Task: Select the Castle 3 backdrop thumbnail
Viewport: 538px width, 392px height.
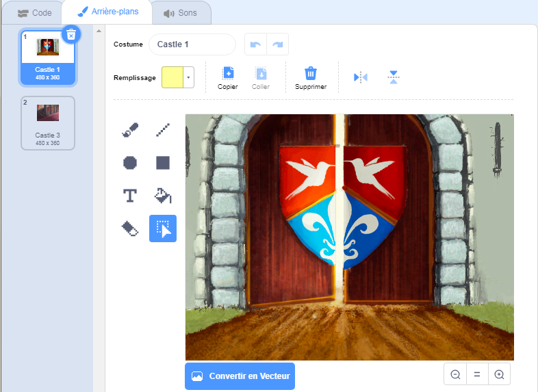Action: click(x=47, y=122)
